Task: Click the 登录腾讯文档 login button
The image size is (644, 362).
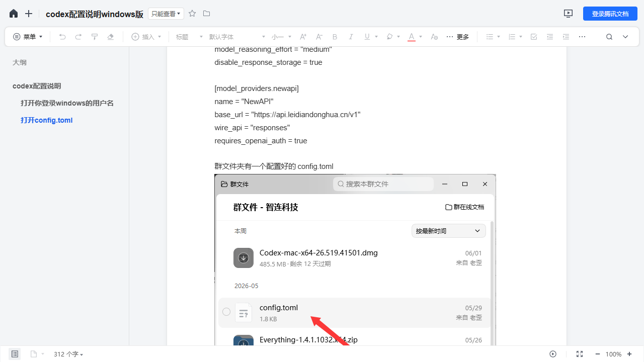Action: pos(610,14)
